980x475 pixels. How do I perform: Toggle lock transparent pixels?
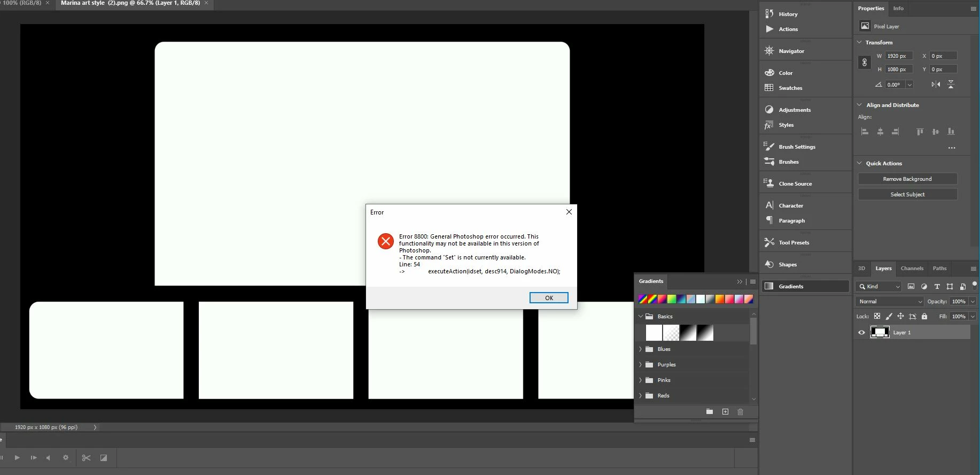[x=877, y=316]
